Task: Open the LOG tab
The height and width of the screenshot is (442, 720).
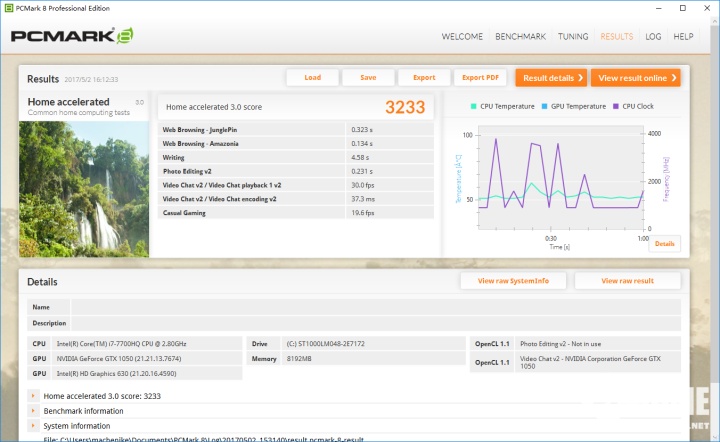Action: 653,37
